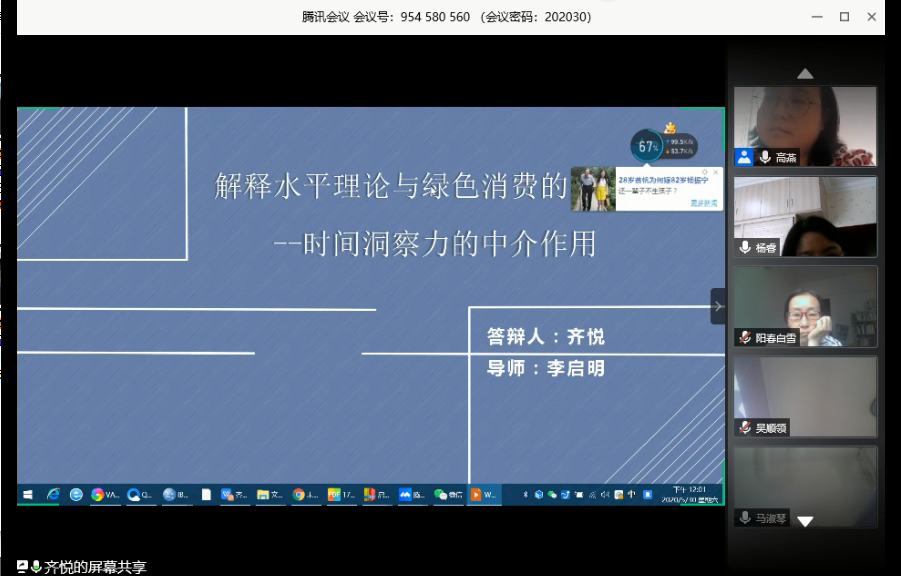Toggle microphone icon for 杨睿
The image size is (901, 576).
pos(745,248)
